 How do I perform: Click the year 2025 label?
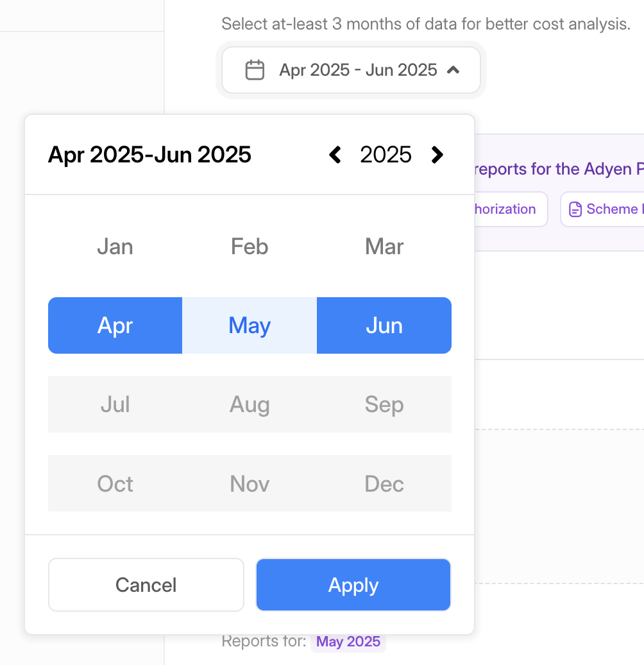click(x=386, y=155)
